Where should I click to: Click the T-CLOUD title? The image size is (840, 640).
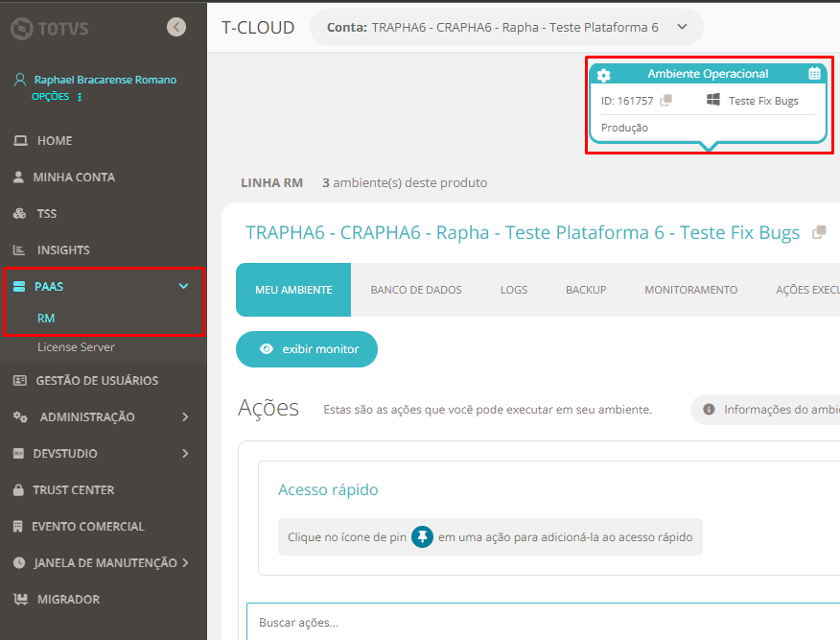click(258, 27)
